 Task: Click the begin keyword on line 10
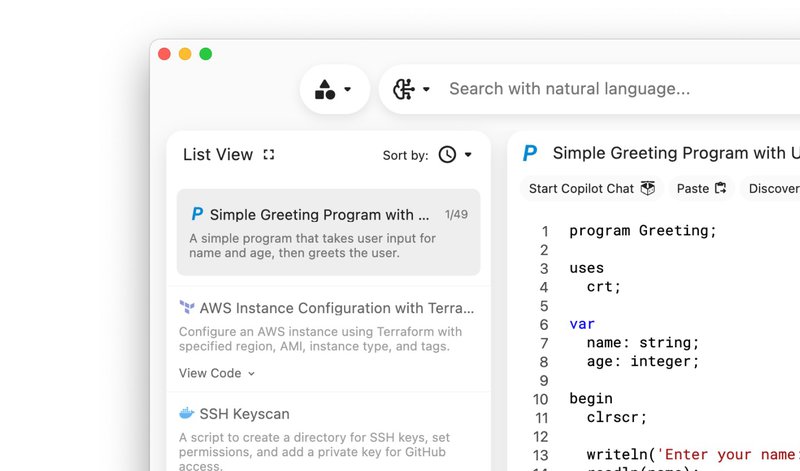[x=591, y=399]
